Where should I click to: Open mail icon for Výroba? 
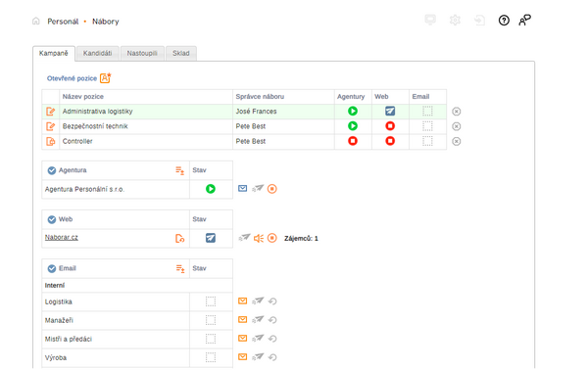[243, 357]
